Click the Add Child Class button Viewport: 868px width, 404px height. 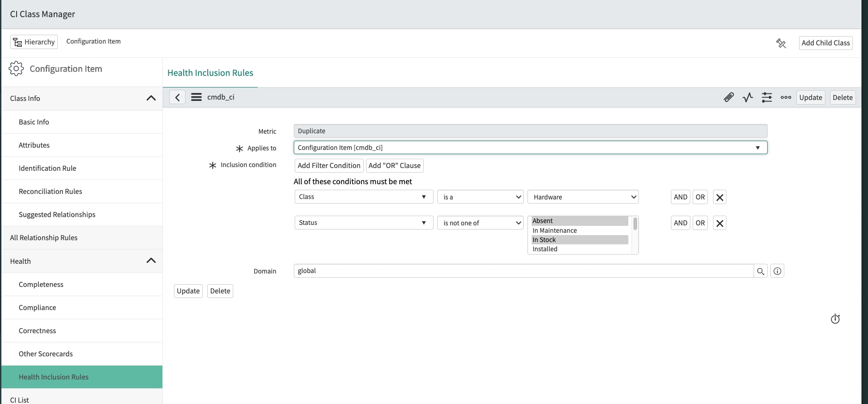825,43
